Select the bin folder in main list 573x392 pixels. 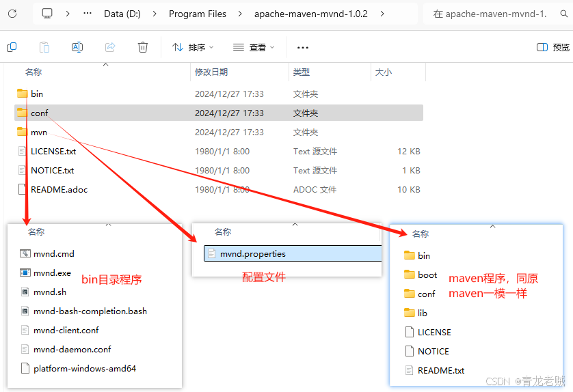tap(37, 94)
